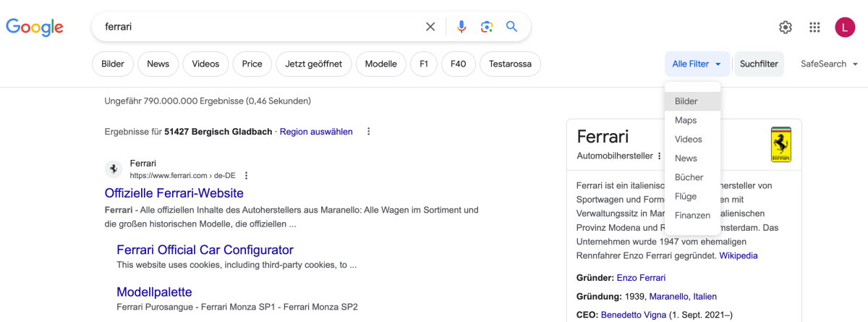
Task: Open the settings gear icon
Action: point(786,27)
